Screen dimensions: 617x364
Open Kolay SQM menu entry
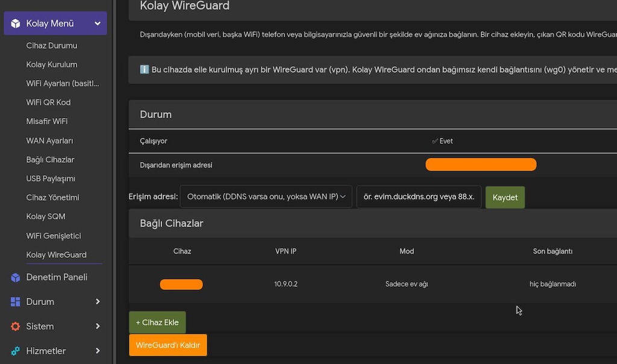pyautogui.click(x=46, y=216)
